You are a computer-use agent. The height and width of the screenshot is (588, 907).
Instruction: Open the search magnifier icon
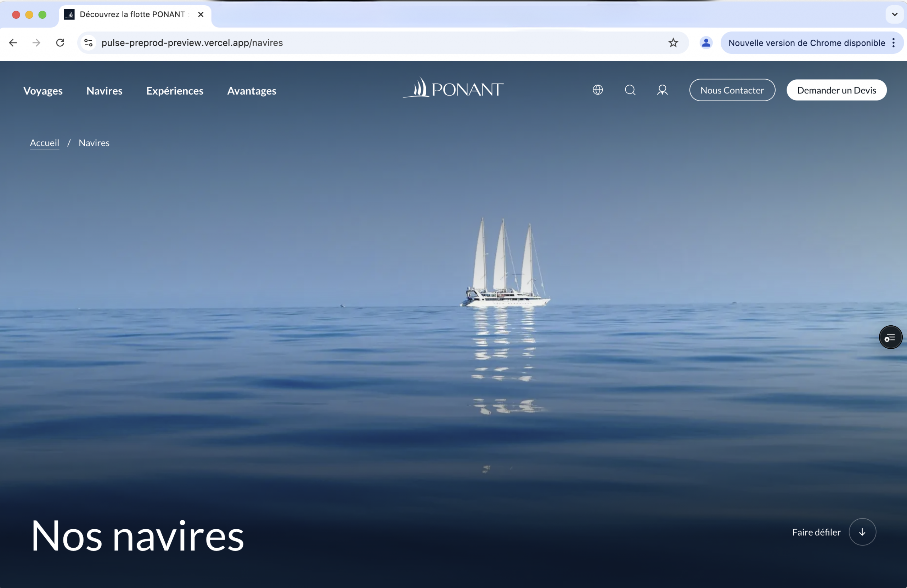point(630,90)
